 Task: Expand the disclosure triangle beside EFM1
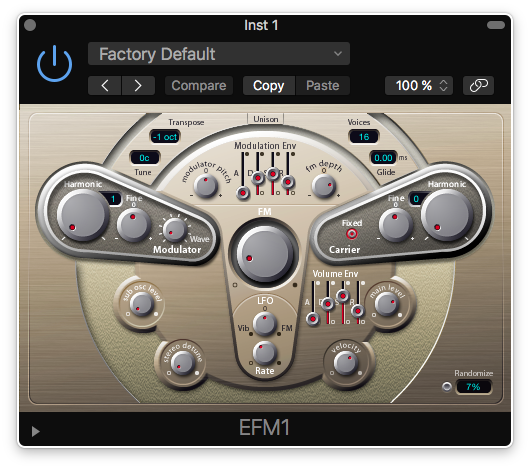(x=35, y=431)
